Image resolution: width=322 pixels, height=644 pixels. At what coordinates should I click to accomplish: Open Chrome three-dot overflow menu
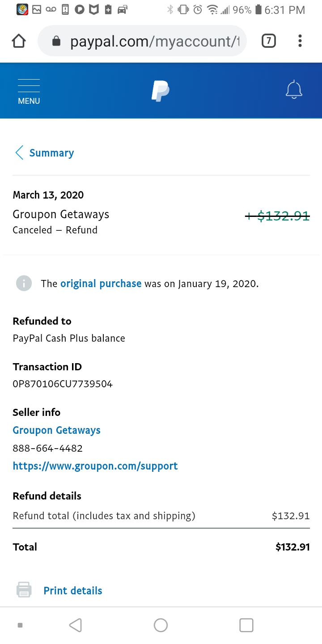[300, 41]
